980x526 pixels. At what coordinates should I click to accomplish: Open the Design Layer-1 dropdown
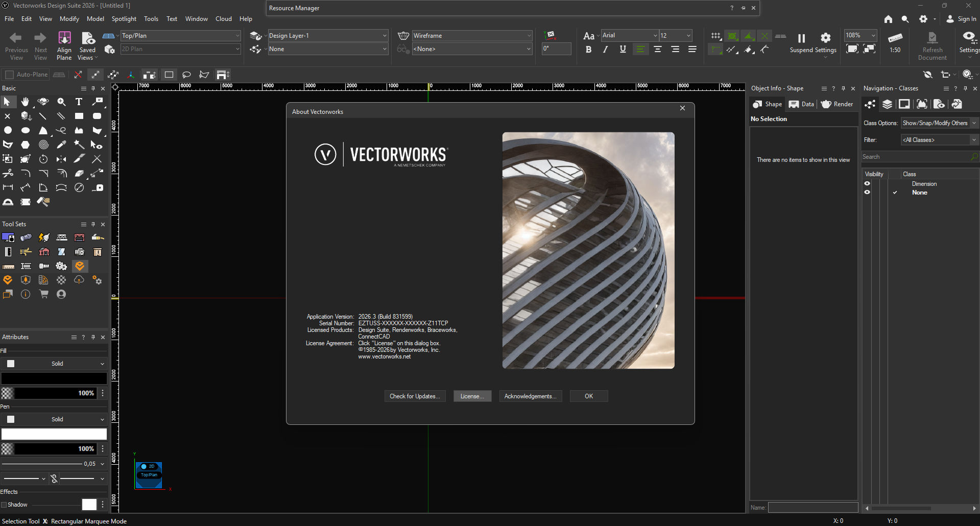[328, 36]
